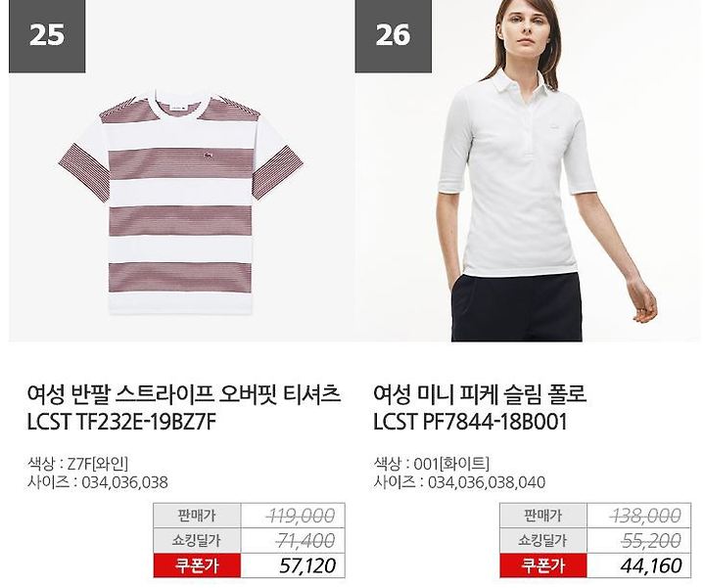Click coupon price 44,160
This screenshot has height=588, width=705.
click(x=651, y=565)
